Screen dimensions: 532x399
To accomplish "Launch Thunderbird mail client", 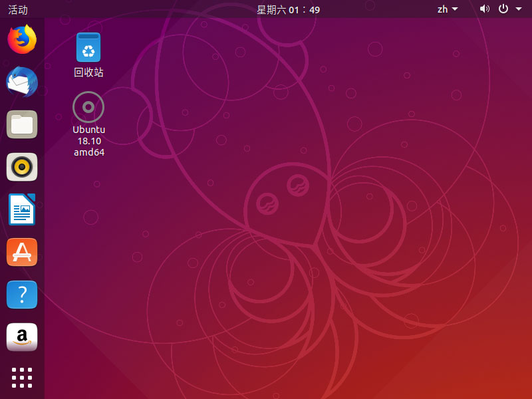I will (x=22, y=82).
